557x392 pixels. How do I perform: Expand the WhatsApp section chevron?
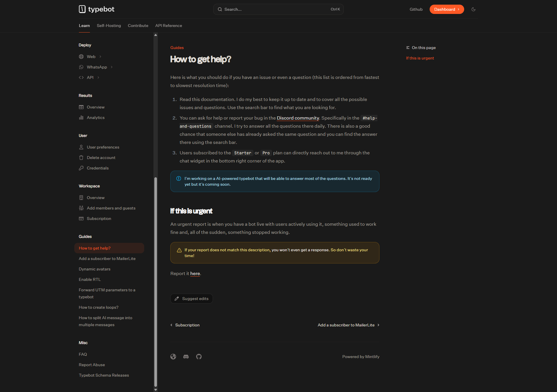[112, 67]
